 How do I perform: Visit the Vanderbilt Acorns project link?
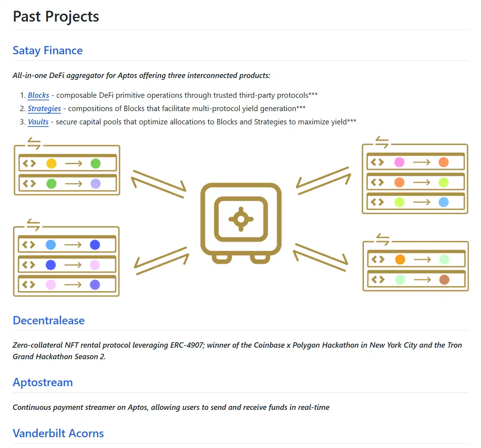click(58, 433)
